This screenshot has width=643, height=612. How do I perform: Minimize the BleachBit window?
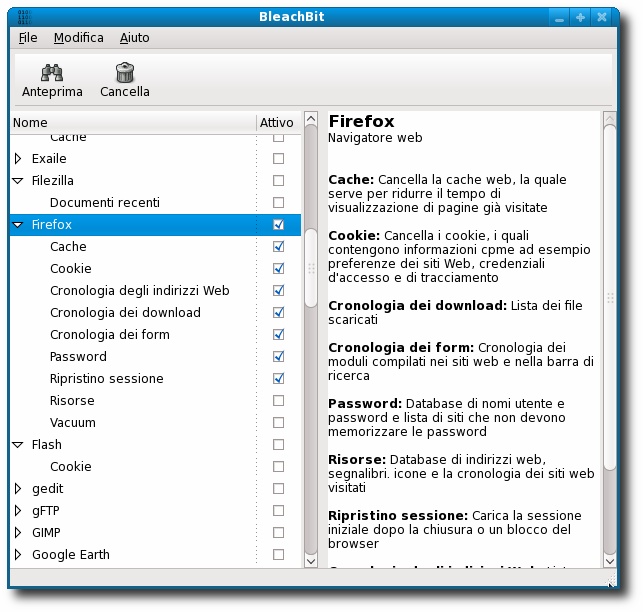click(x=559, y=17)
